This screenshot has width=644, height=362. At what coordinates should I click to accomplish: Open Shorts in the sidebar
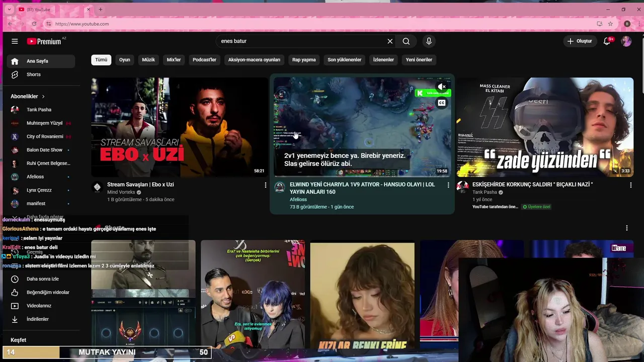(x=41, y=74)
